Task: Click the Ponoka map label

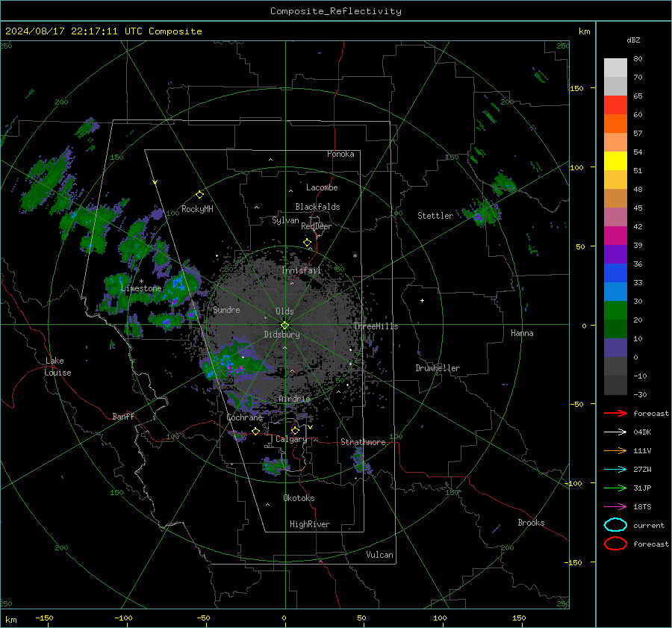Action: tap(340, 154)
